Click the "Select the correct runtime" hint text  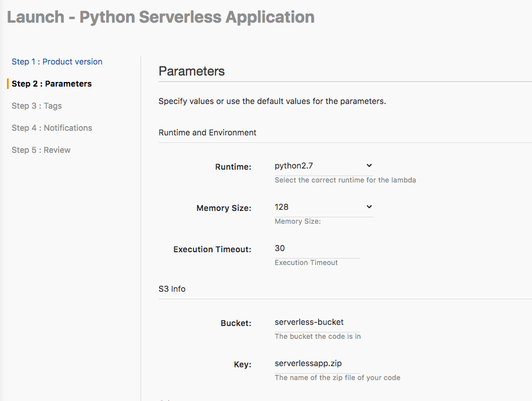345,180
